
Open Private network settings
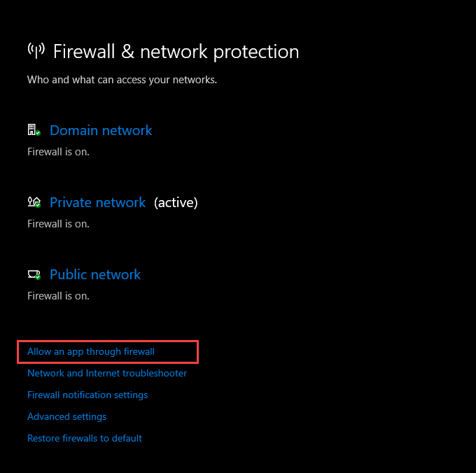pos(98,203)
